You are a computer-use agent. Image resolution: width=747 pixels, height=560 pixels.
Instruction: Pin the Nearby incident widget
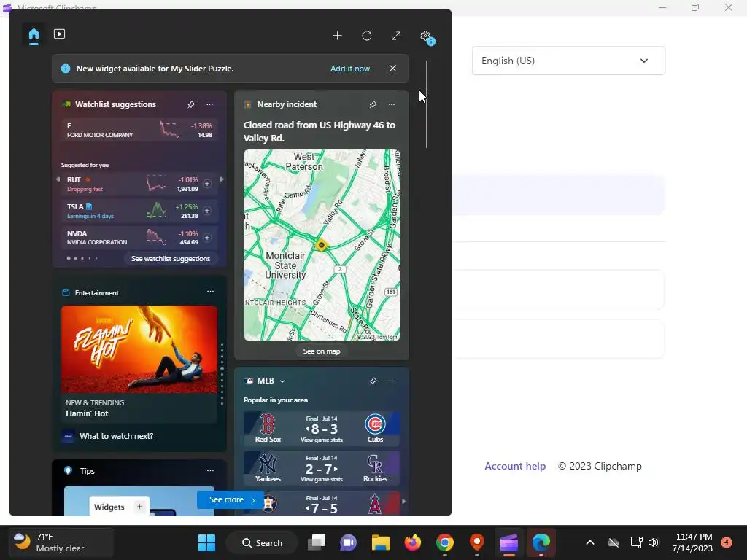373,104
